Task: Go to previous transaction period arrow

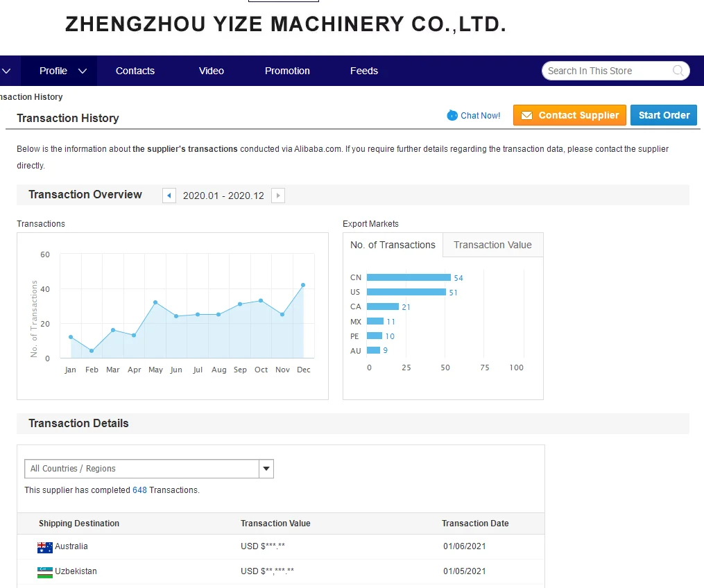Action: click(169, 196)
